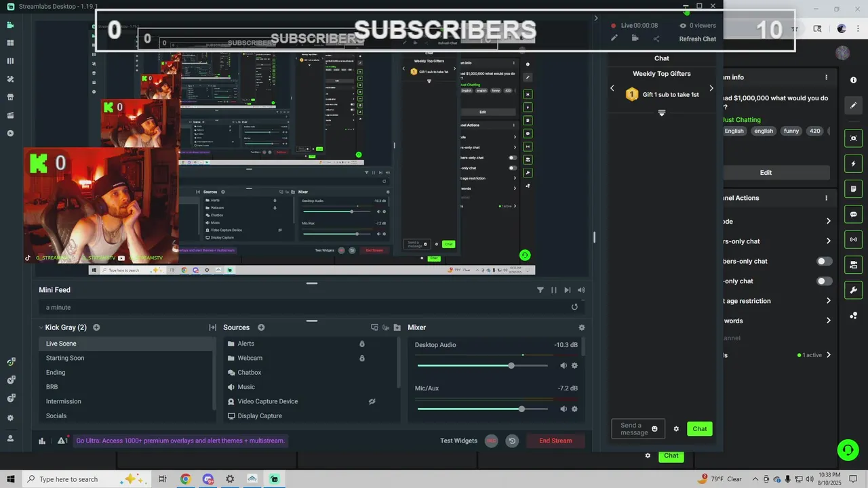The image size is (868, 488).
Task: Mute the Desktop Audio channel
Action: (x=563, y=365)
